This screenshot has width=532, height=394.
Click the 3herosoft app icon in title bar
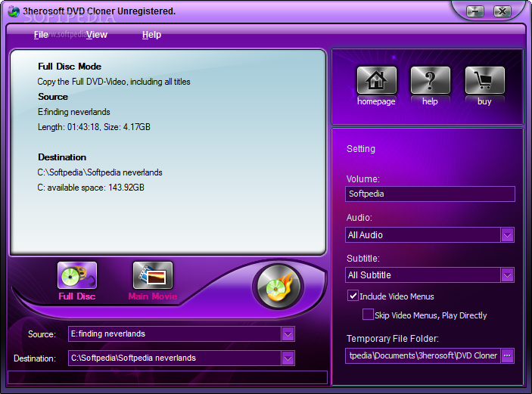pos(14,11)
